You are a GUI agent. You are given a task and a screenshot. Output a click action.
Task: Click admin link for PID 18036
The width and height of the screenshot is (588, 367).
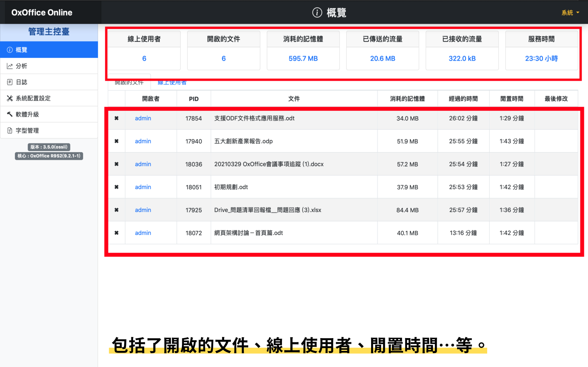[143, 164]
